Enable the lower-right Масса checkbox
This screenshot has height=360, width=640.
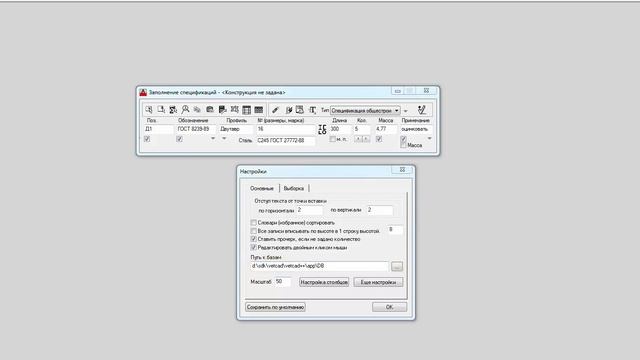[403, 145]
